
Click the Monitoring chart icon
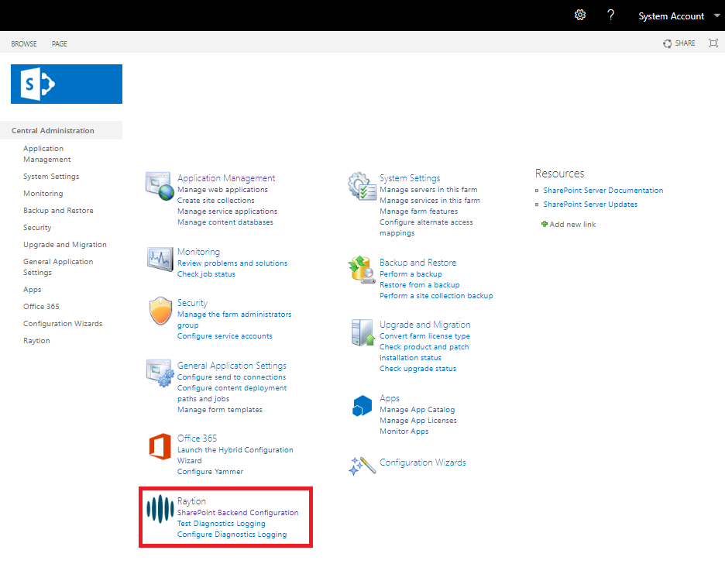[160, 260]
